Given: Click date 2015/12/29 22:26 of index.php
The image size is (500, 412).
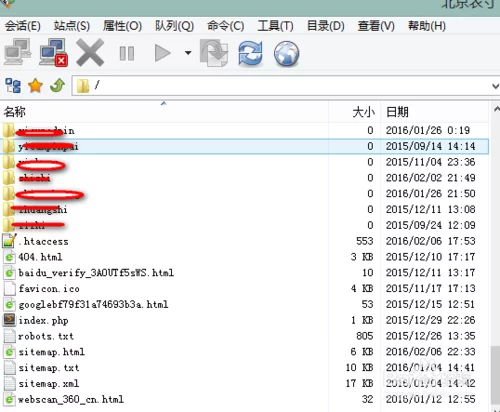Looking at the screenshot, I should tap(430, 320).
